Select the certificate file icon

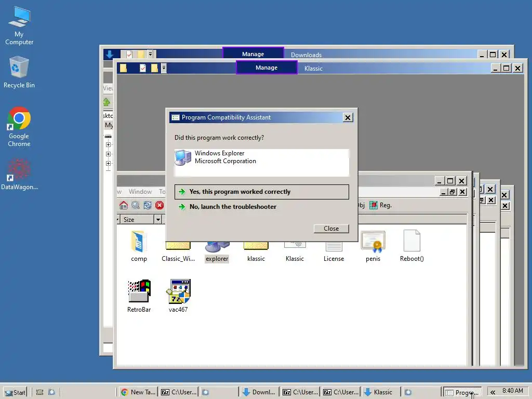pos(373,246)
